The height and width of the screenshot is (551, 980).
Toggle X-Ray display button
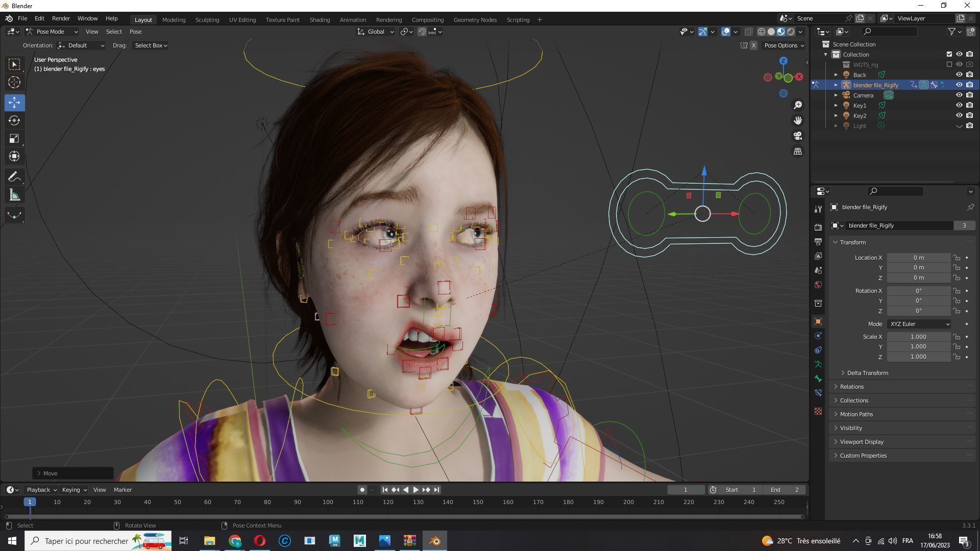pos(748,32)
